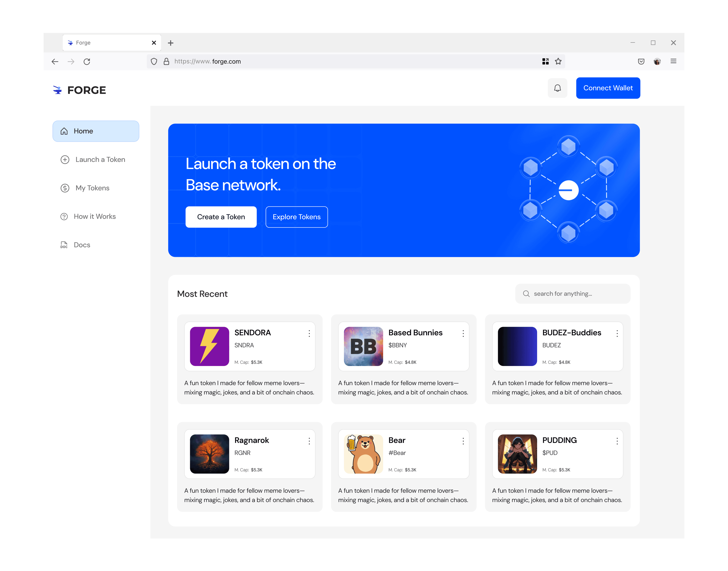Click the browser back arrow

tap(55, 62)
